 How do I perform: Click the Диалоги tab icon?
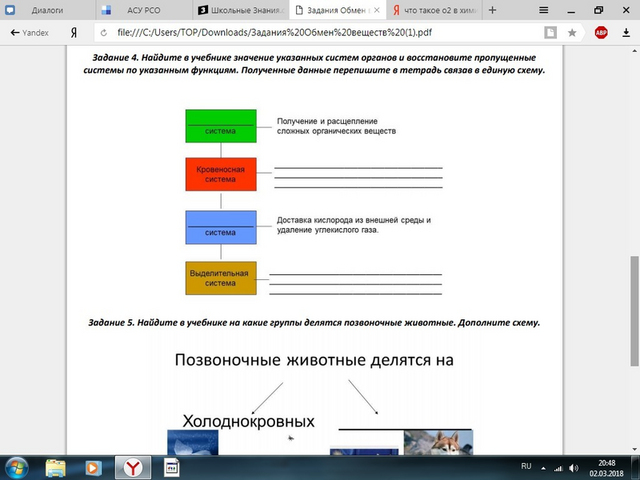10,10
